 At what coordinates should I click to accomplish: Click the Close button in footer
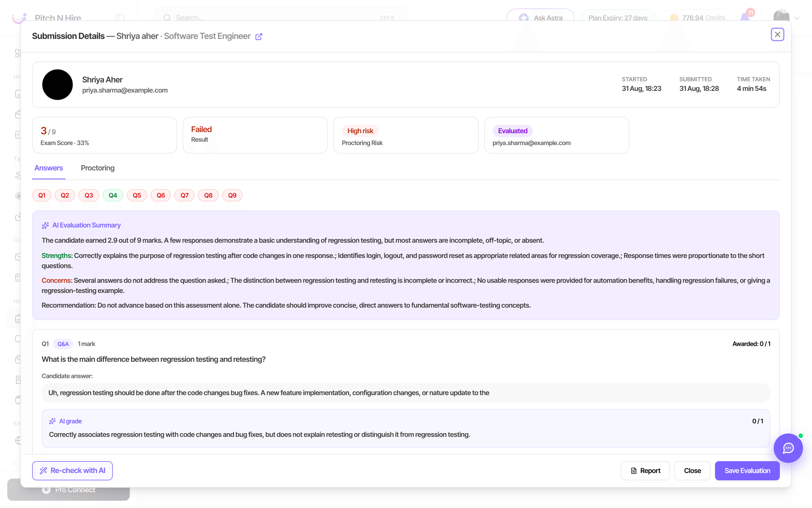692,470
